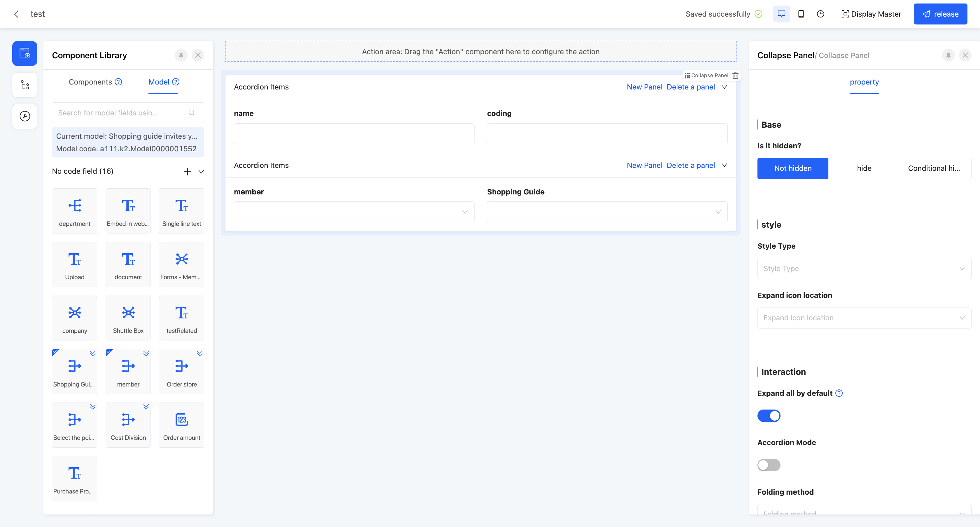The image size is (980, 527).
Task: Open Expand icon location dropdown
Action: tap(864, 318)
